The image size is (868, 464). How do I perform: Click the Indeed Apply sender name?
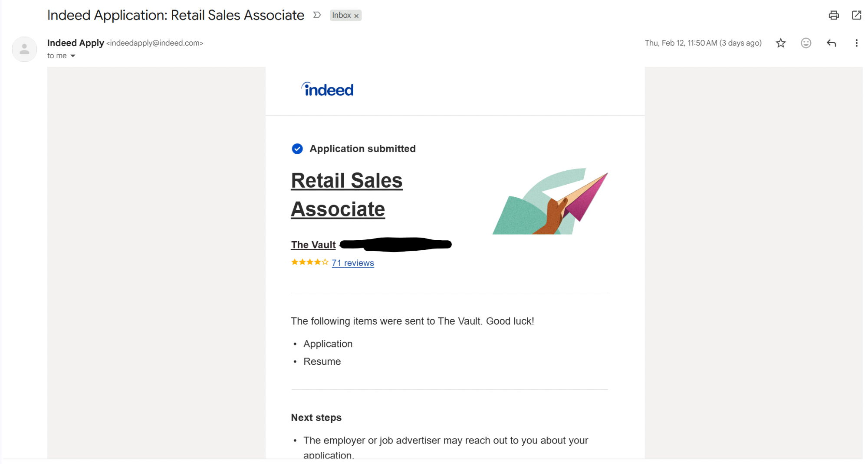click(x=76, y=43)
